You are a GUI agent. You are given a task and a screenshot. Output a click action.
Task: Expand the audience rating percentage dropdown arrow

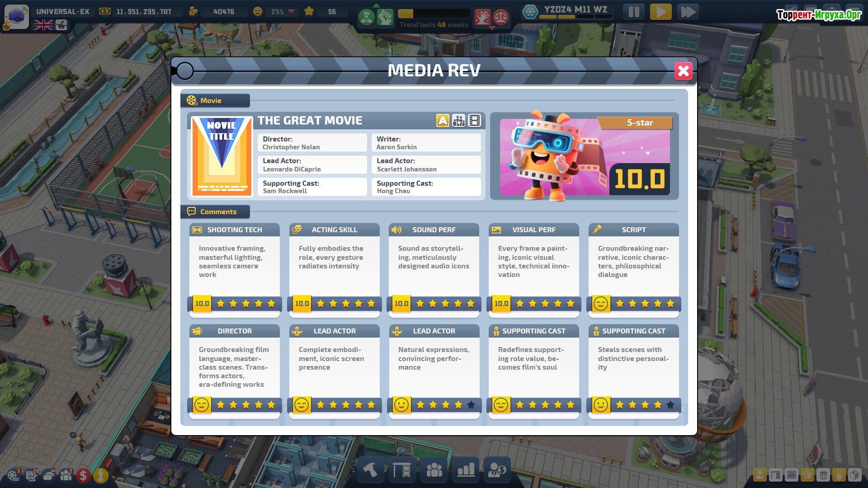[x=291, y=12]
